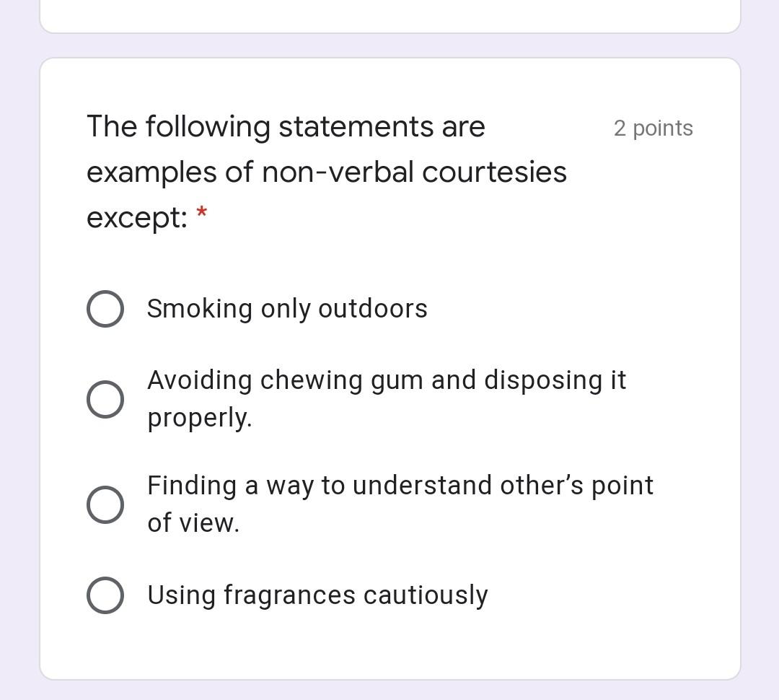The height and width of the screenshot is (700, 779).
Task: Click the radio circle beside 'Smoking only outdoors'
Action: [x=105, y=308]
